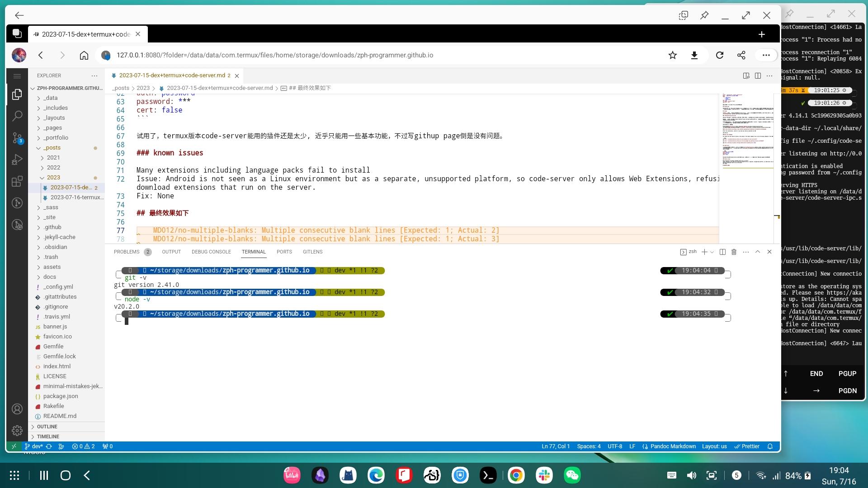Open _config.yml file
Viewport: 868px width, 488px height.
(66, 287)
